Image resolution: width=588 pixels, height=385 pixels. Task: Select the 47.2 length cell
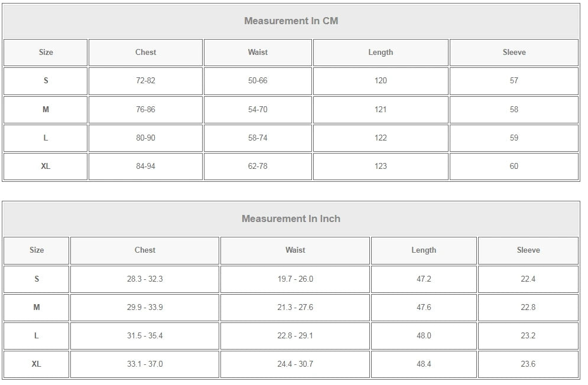point(424,279)
